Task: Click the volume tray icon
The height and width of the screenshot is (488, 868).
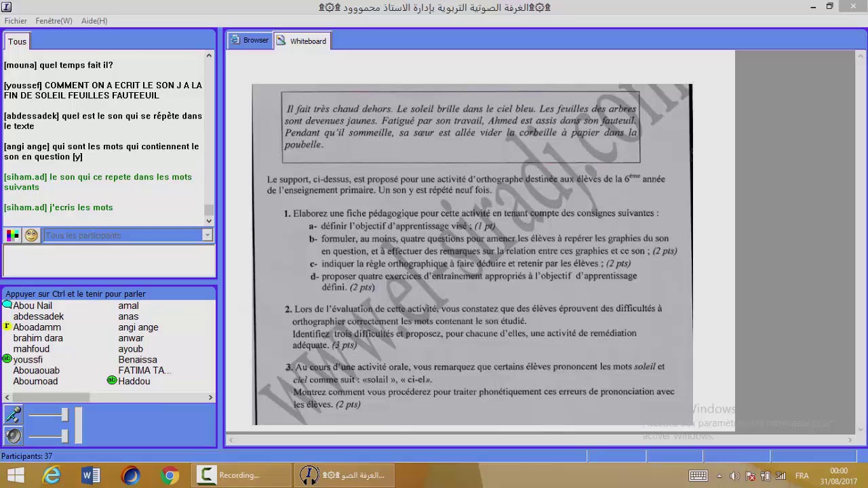Action: [734, 476]
